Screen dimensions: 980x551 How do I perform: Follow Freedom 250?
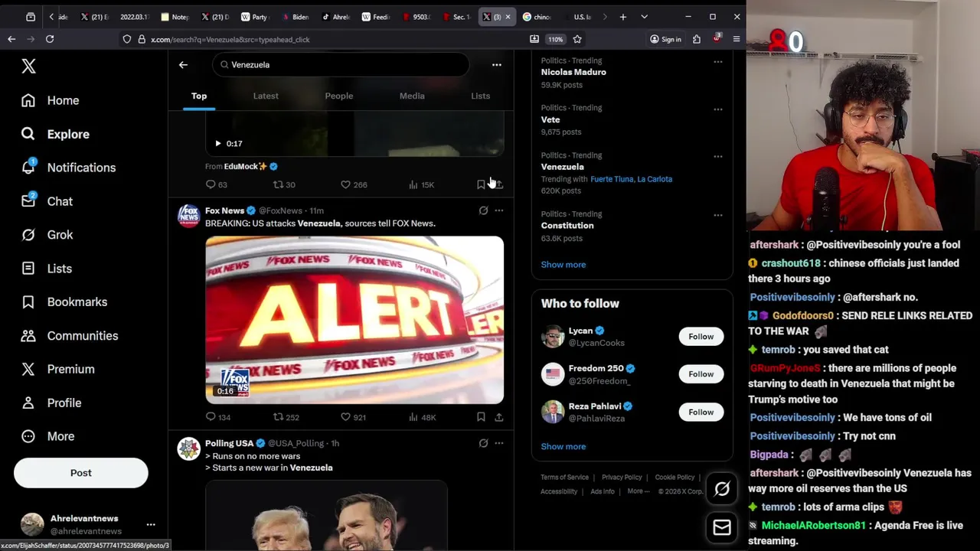pos(701,374)
